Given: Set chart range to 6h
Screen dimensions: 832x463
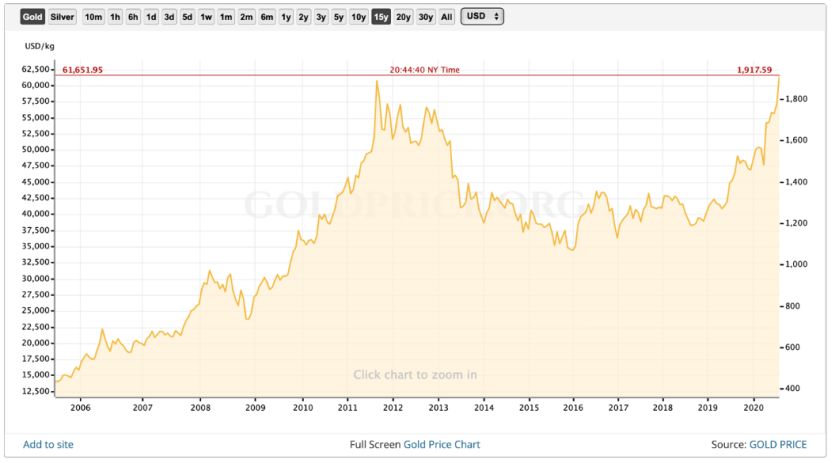Looking at the screenshot, I should point(133,17).
